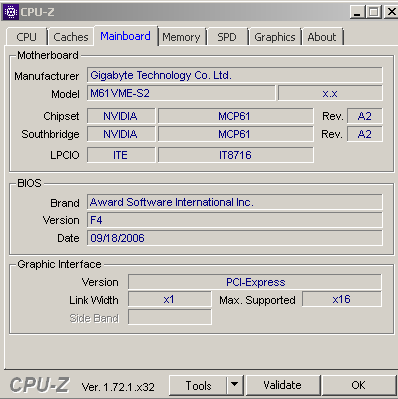Click the Graphic Interface Version PCI-Express field
398x399 pixels.
coord(255,282)
